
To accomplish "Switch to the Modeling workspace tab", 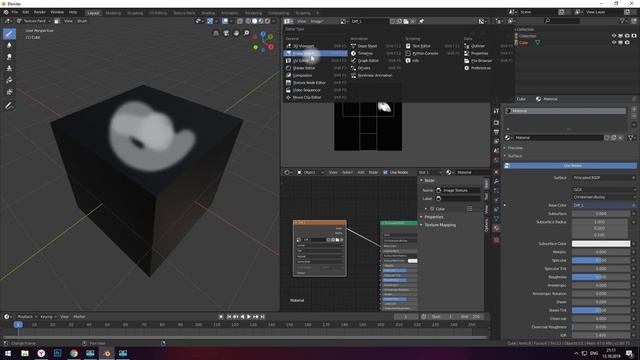I will 113,13.
